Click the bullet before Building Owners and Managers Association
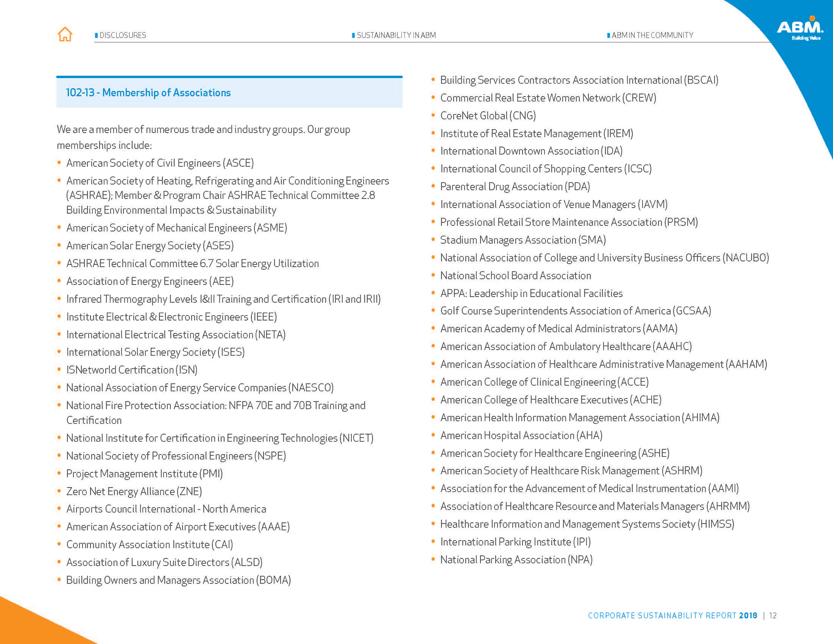 pyautogui.click(x=59, y=580)
